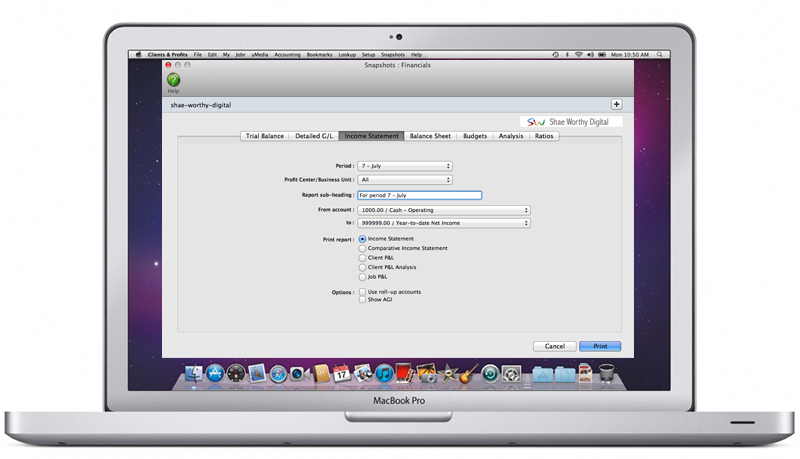Image resolution: width=800 pixels, height=459 pixels.
Task: Open the Period dropdown showing 7 - July
Action: point(405,166)
